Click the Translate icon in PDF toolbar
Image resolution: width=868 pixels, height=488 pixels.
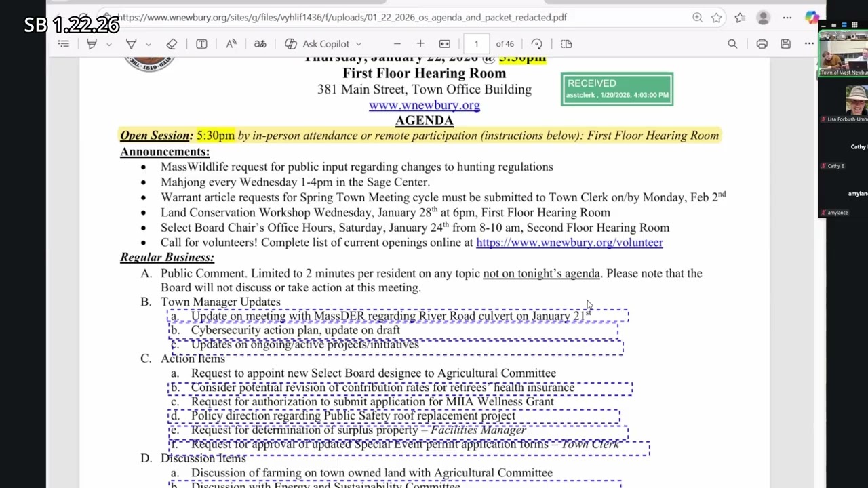[260, 44]
